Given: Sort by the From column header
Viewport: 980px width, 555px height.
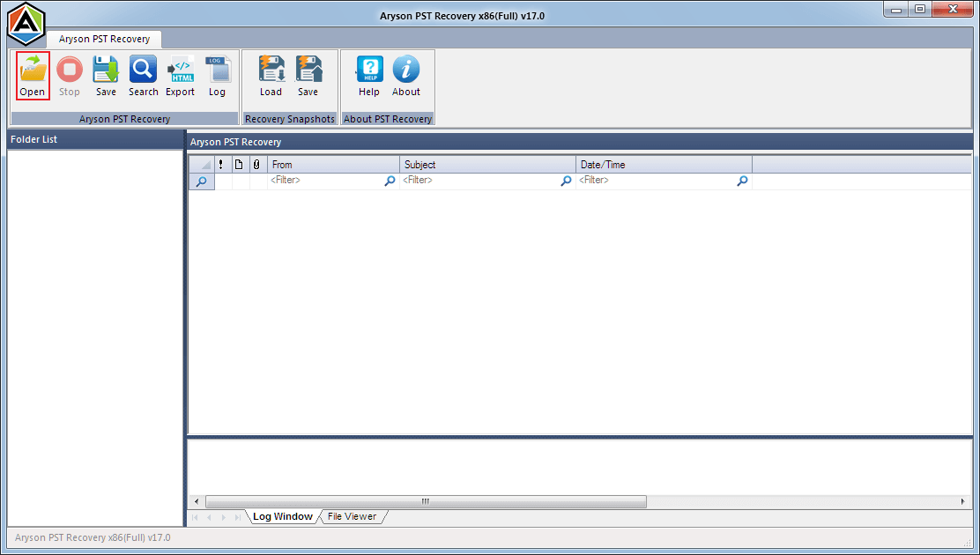Looking at the screenshot, I should (x=334, y=165).
